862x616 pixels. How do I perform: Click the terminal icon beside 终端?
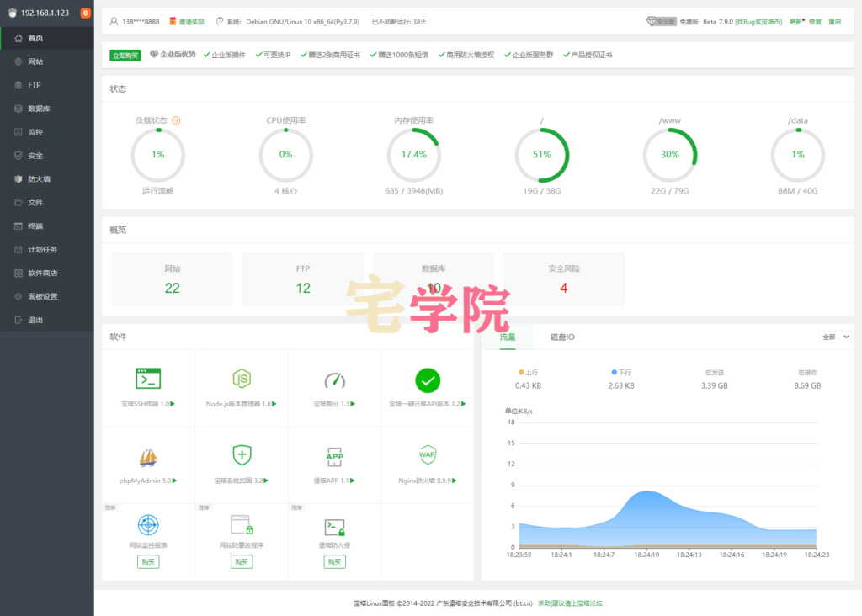coord(19,226)
